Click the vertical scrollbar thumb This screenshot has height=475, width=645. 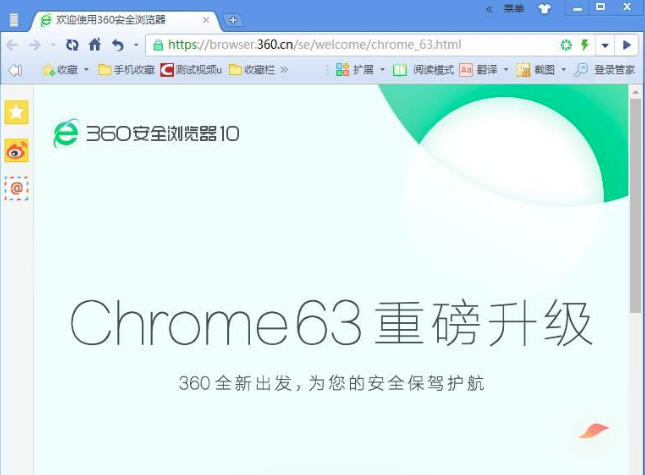636,206
